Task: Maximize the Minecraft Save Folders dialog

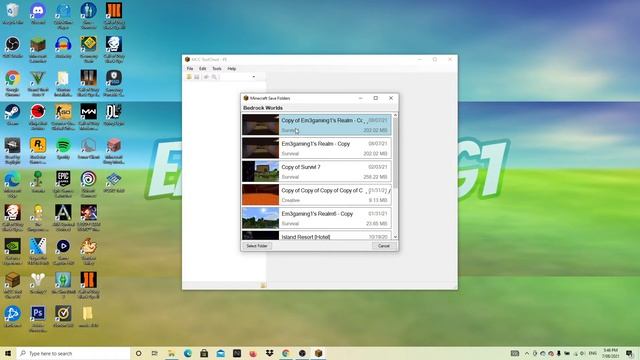Action: [x=376, y=98]
